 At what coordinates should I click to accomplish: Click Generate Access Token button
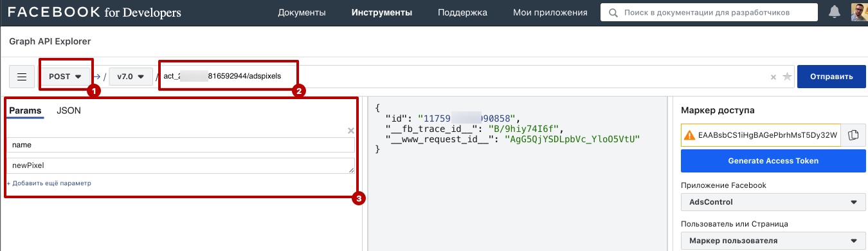click(x=773, y=161)
